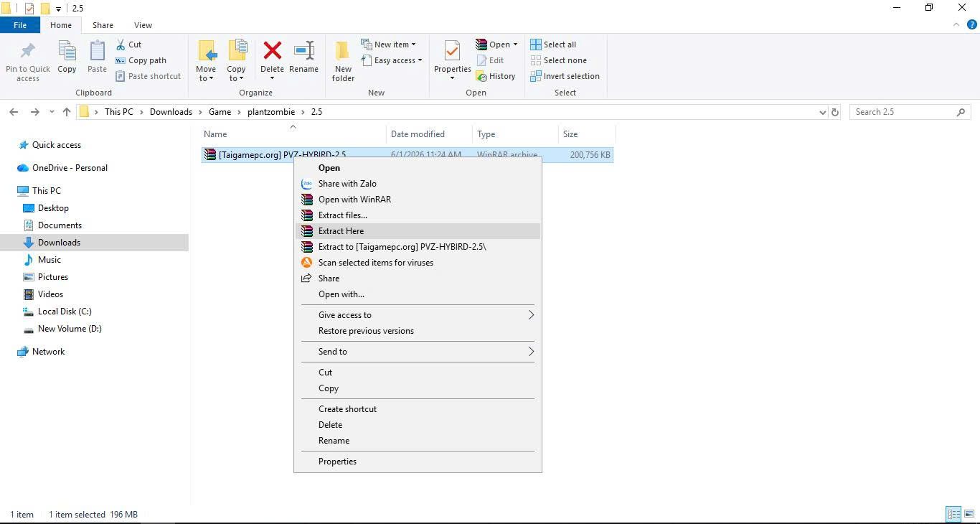Refresh the current folder view
980x524 pixels.
point(834,112)
